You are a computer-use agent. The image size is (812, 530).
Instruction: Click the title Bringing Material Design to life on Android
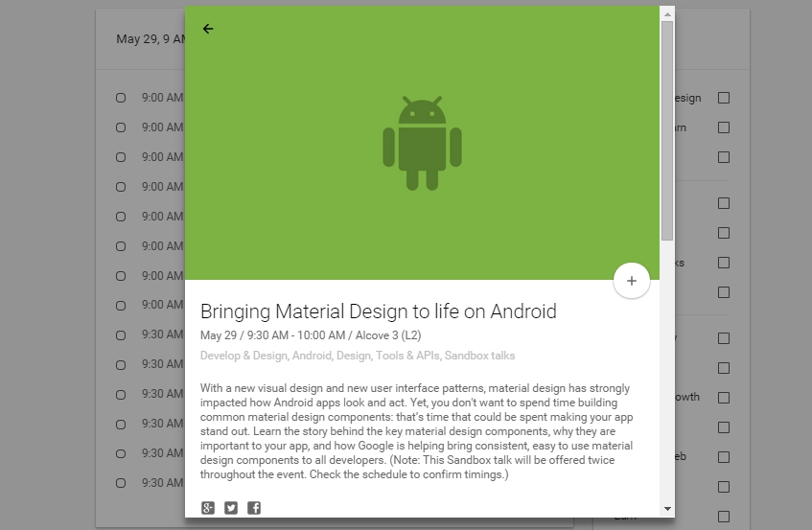(x=378, y=311)
